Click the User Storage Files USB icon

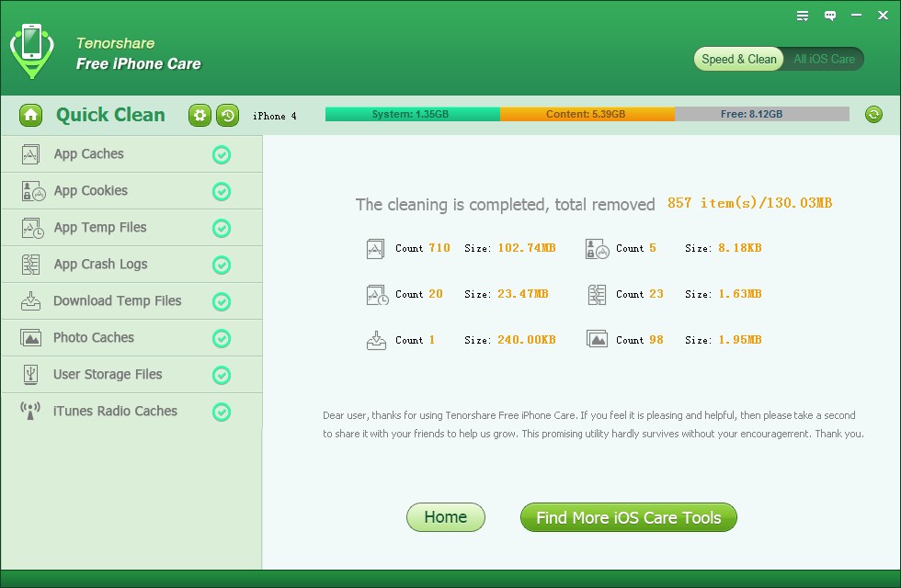31,375
